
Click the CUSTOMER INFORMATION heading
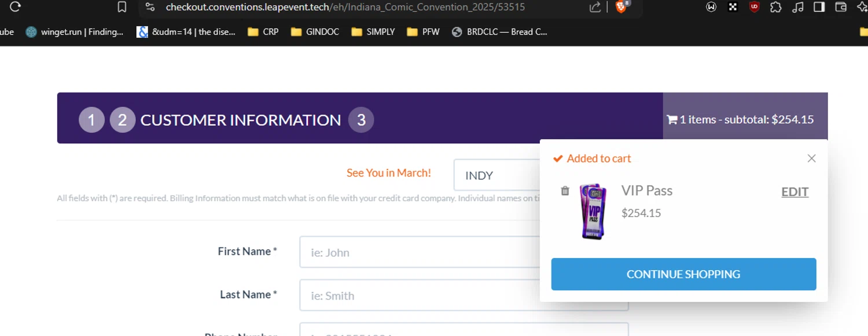click(x=241, y=120)
